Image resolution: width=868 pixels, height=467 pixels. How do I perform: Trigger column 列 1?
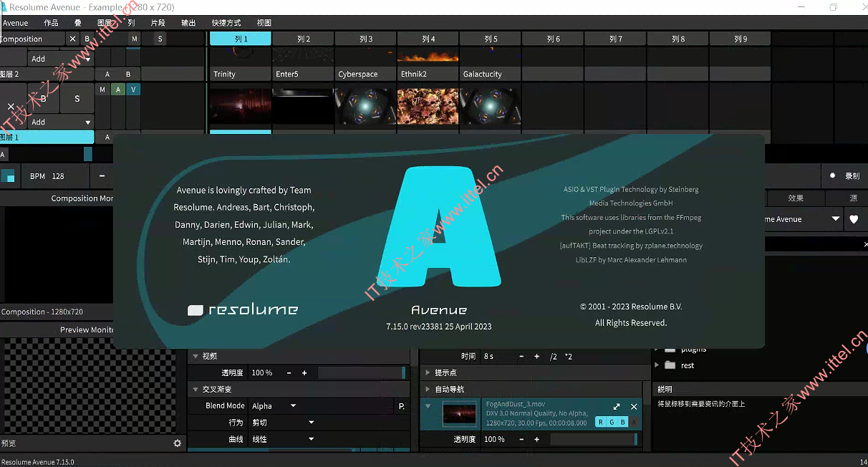(241, 39)
